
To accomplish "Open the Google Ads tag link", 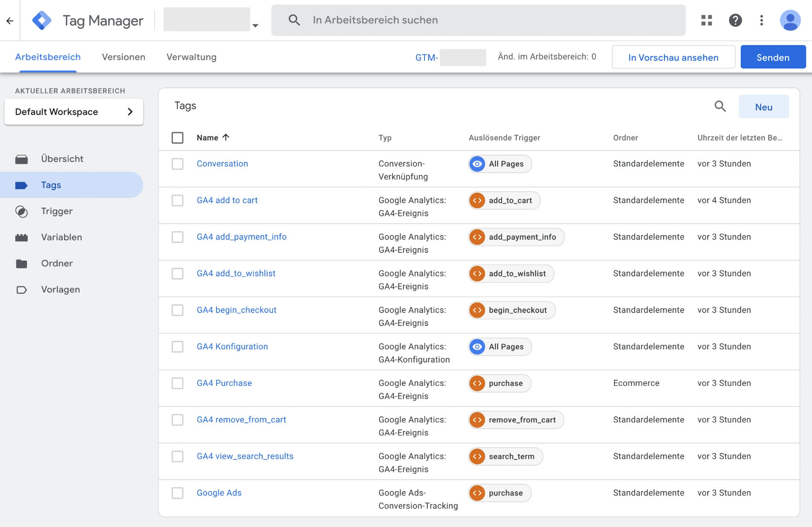I will [x=219, y=492].
